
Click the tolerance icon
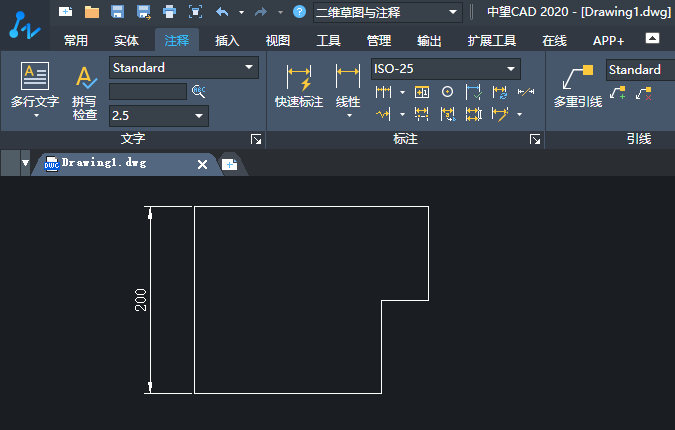click(422, 92)
